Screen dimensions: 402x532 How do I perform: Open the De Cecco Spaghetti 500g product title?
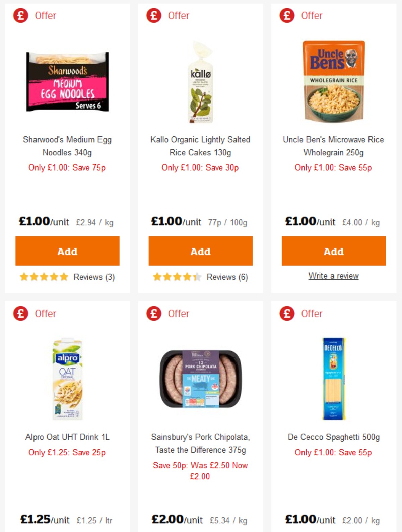pyautogui.click(x=333, y=437)
